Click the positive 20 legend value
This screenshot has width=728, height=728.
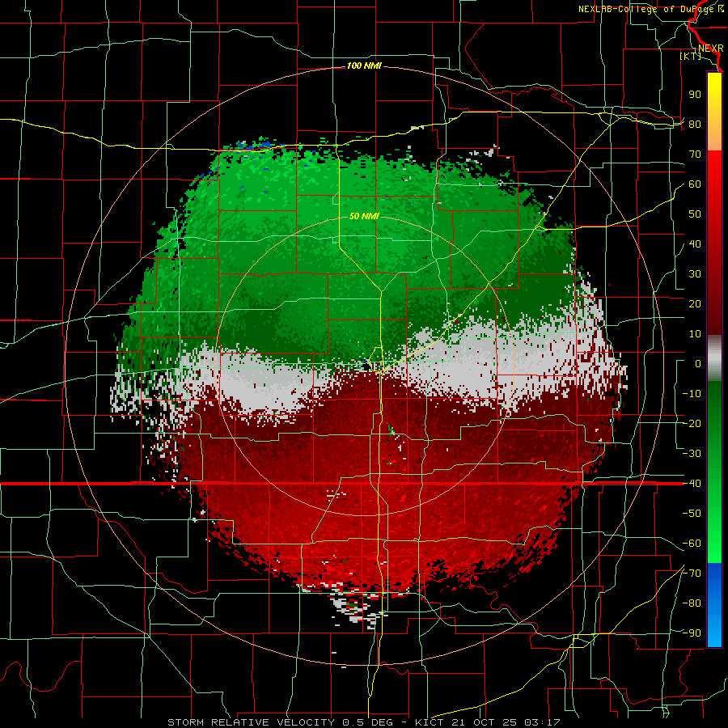[x=695, y=304]
